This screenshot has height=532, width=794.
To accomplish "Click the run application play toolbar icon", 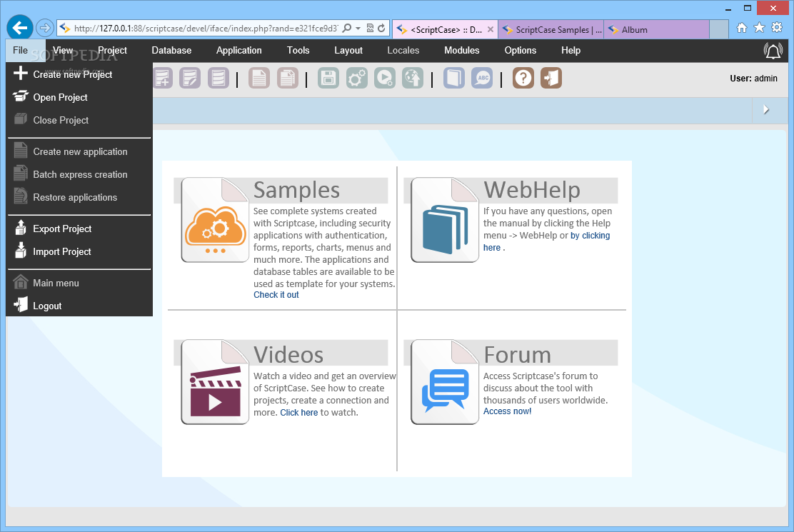I will (x=385, y=78).
